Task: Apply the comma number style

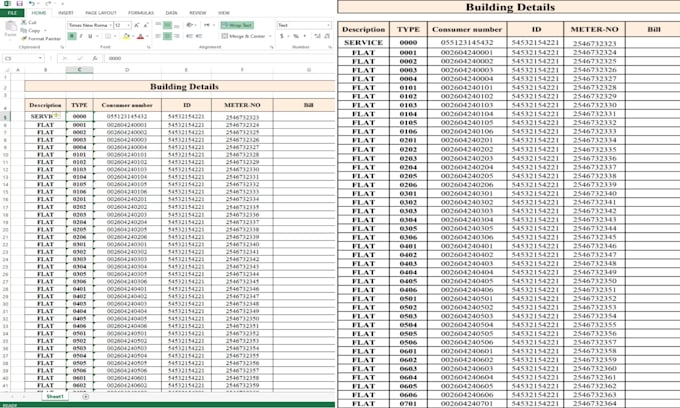Action: tap(305, 36)
